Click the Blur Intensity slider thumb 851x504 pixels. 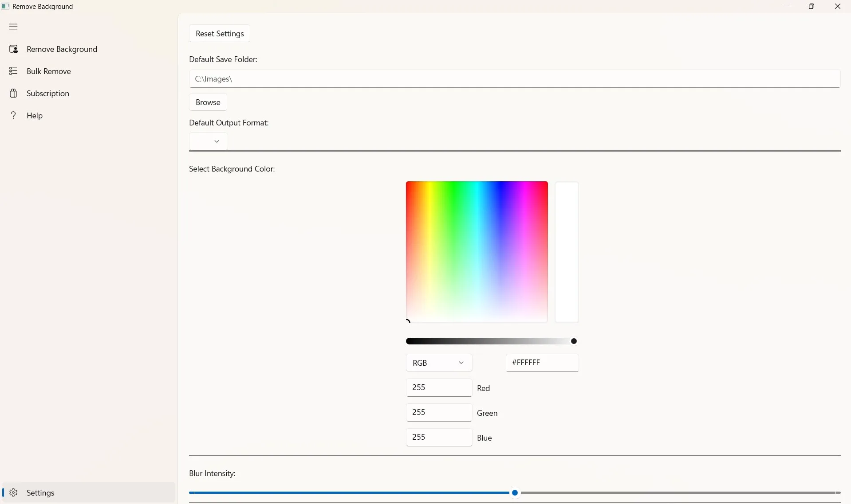515,492
